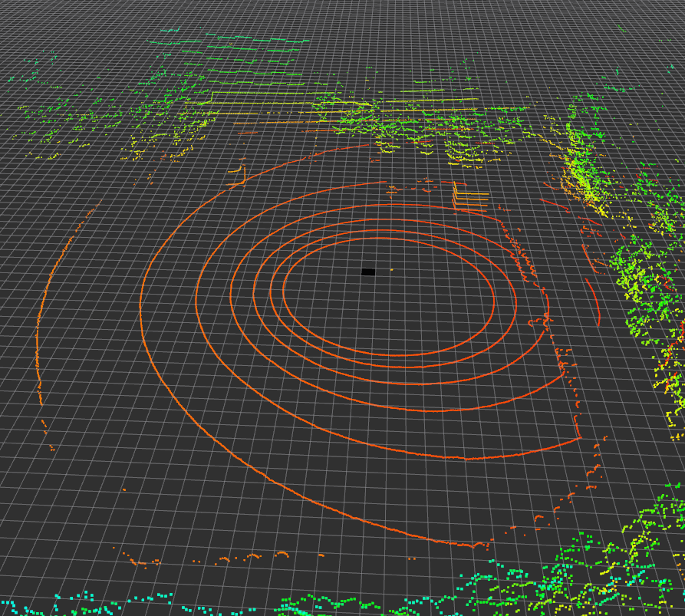
Task: Pick the innermost orange LiDAR scan ring
Action: point(388,297)
